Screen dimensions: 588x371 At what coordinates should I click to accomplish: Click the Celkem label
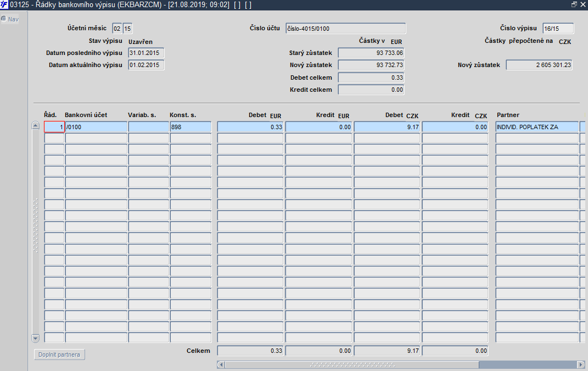pos(198,351)
